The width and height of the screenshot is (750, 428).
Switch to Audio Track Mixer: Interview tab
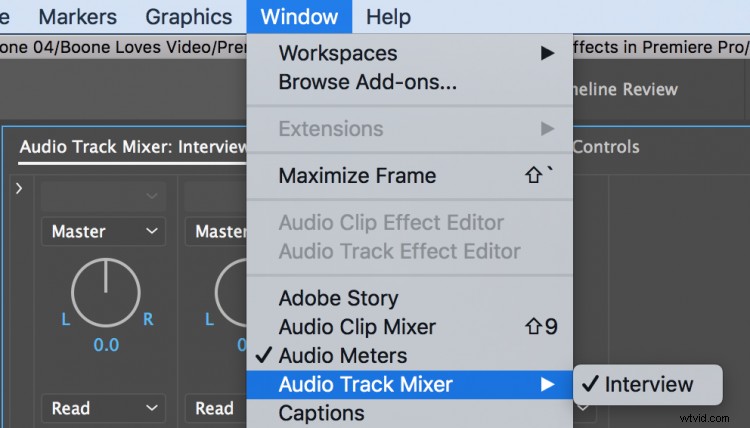[x=133, y=147]
